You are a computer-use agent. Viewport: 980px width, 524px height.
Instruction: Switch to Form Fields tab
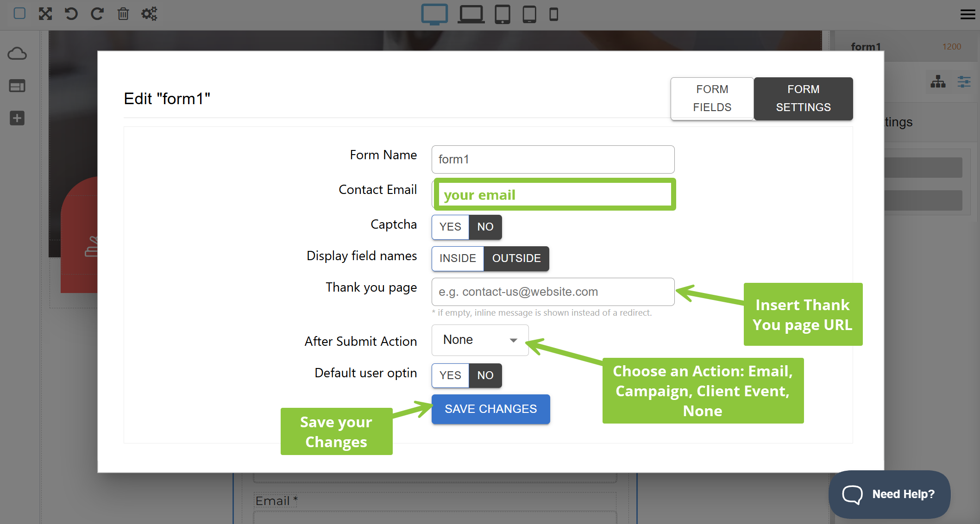712,98
